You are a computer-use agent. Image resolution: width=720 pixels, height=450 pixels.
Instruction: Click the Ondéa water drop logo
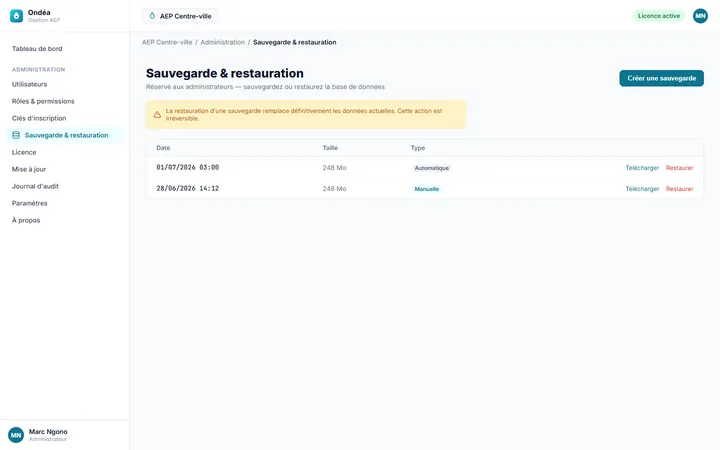[x=16, y=16]
